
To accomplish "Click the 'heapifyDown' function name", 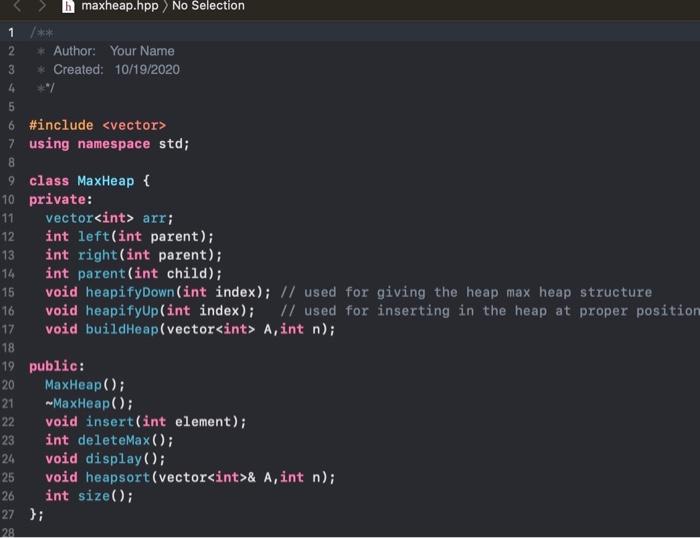I will point(130,292).
